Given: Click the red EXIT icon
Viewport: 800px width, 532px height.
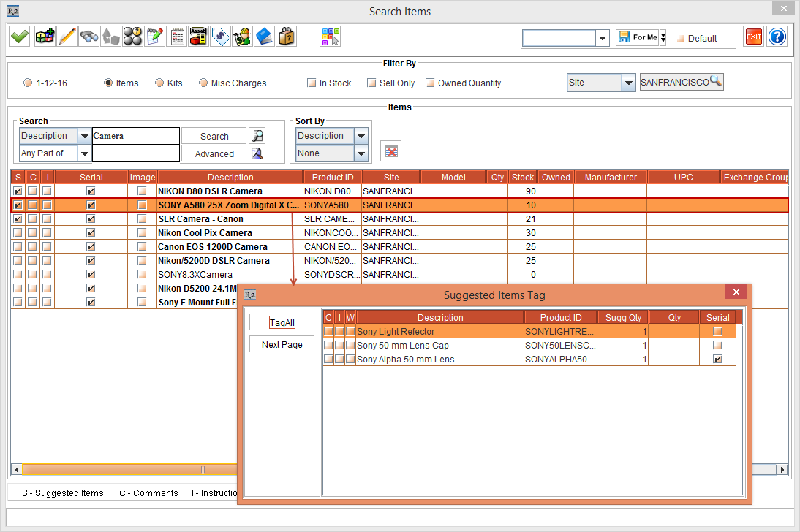Looking at the screenshot, I should click(x=753, y=37).
